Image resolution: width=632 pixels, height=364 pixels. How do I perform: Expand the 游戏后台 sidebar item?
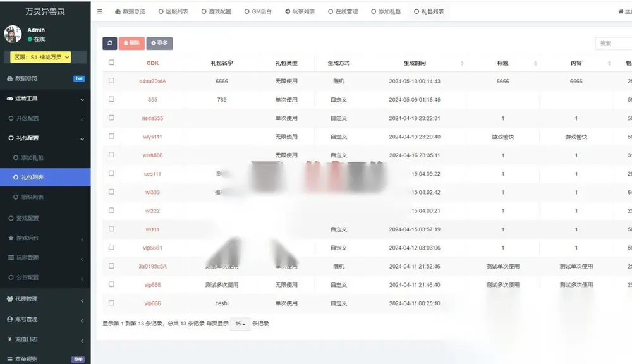point(45,238)
